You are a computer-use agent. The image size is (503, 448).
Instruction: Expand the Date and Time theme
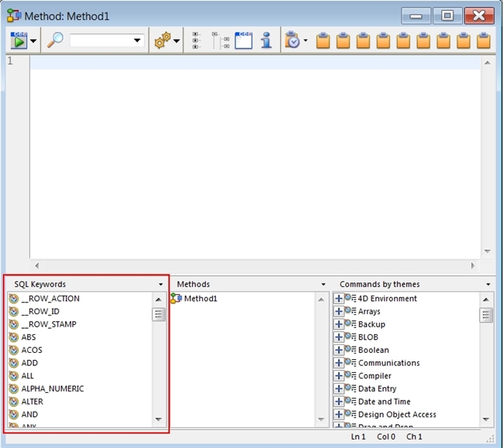pos(339,402)
